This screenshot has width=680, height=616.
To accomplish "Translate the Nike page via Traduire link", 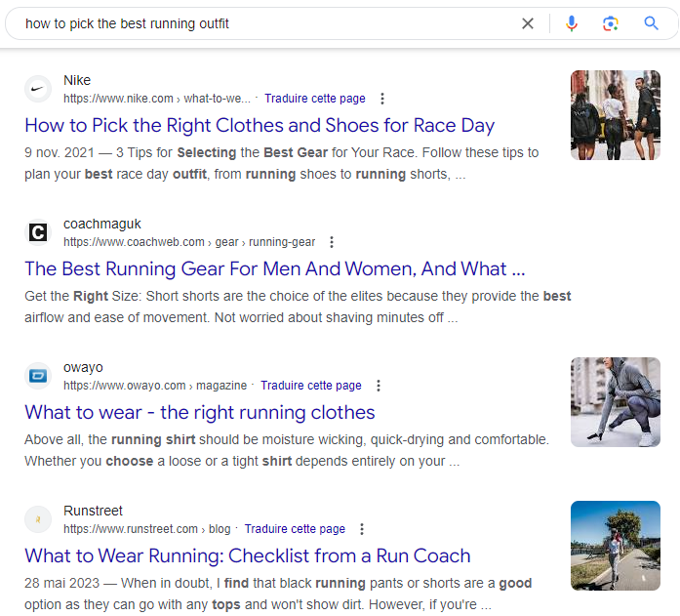I will tap(314, 99).
